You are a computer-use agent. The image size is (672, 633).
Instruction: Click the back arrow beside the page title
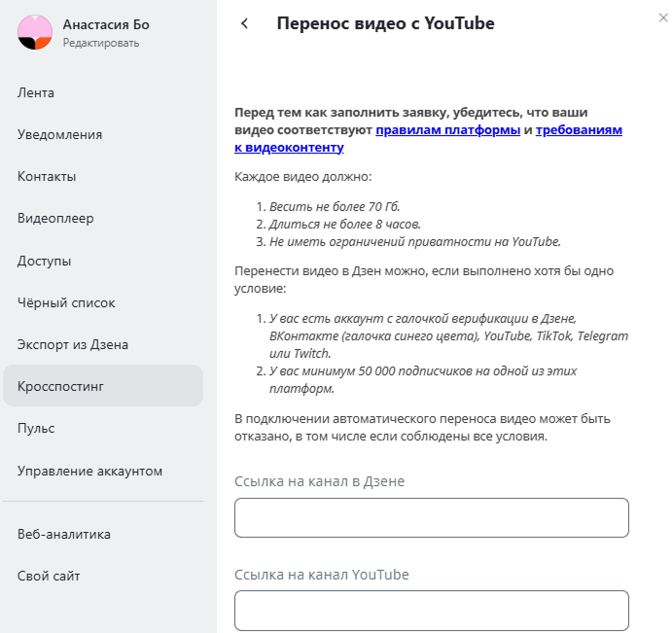point(245,24)
